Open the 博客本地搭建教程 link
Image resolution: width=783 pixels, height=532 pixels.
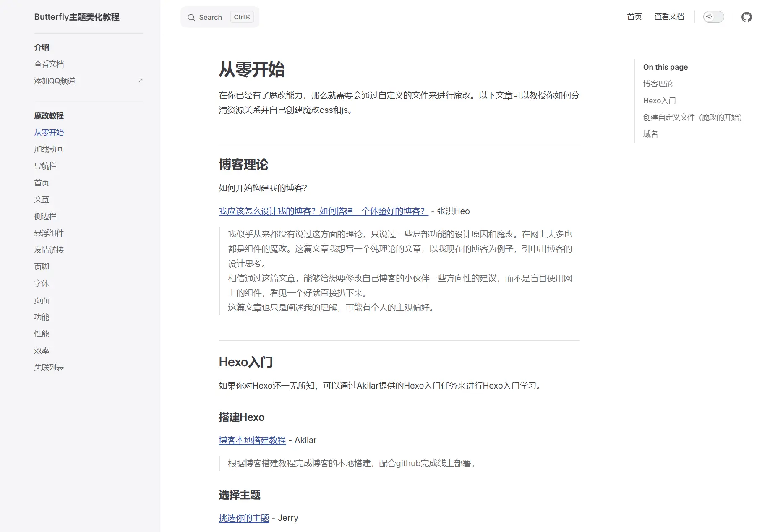click(252, 440)
